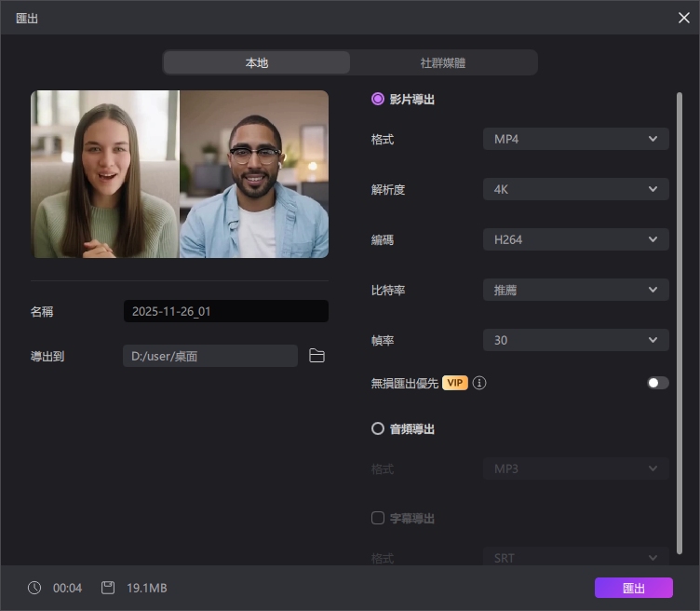
Task: Switch to the 本地 tab
Action: 257,62
